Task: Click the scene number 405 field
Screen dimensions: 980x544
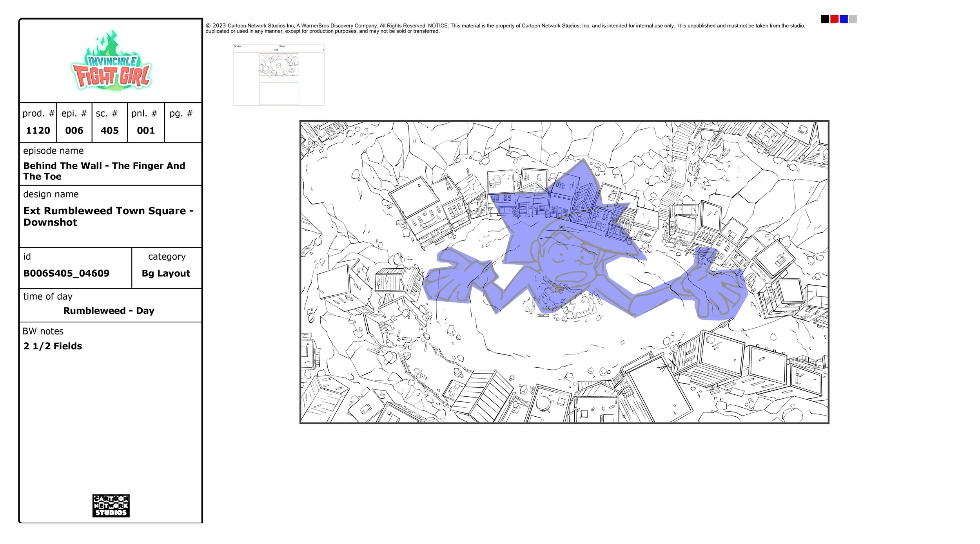Action: point(109,130)
